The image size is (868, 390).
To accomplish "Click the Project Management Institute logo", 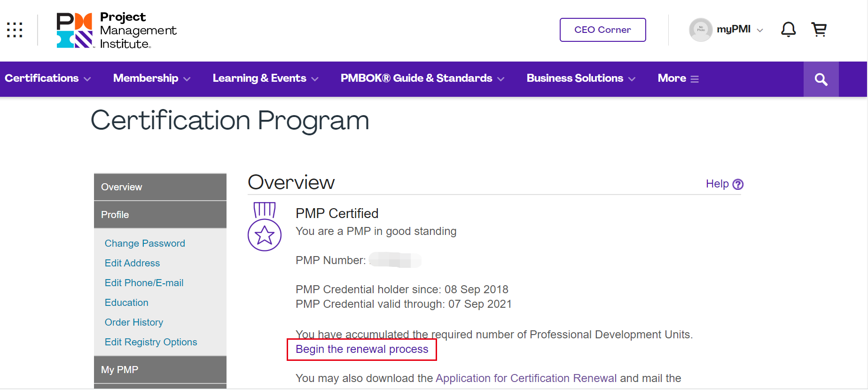I will click(117, 31).
